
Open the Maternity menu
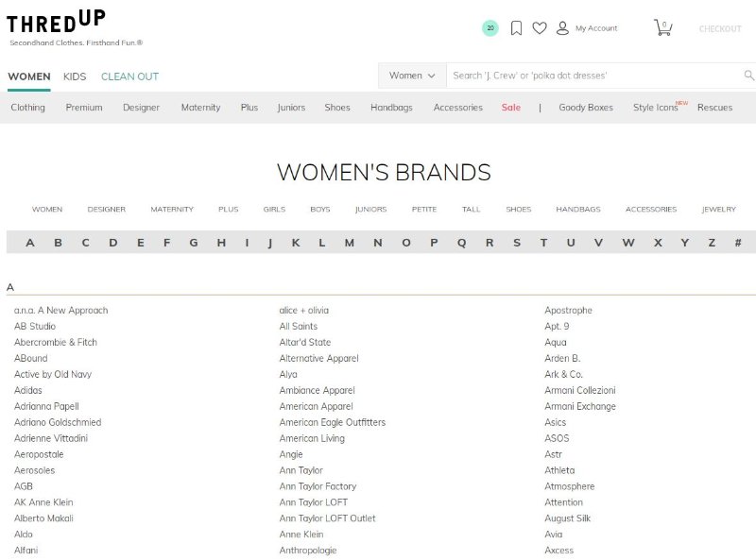tap(200, 108)
